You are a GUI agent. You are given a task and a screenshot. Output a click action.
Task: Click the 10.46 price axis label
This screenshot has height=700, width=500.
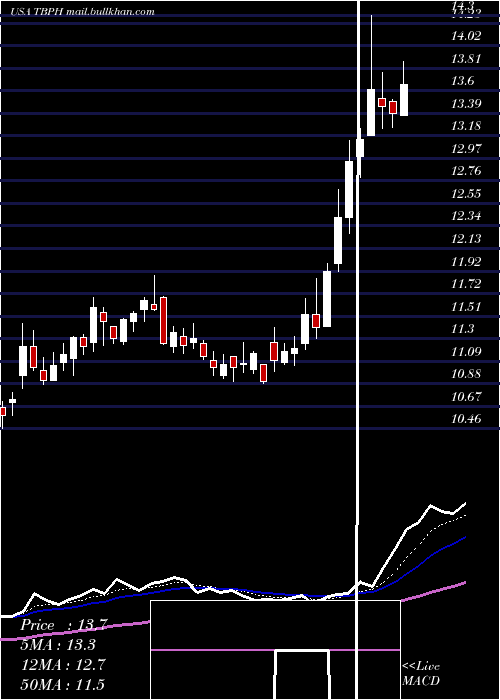coord(466,419)
